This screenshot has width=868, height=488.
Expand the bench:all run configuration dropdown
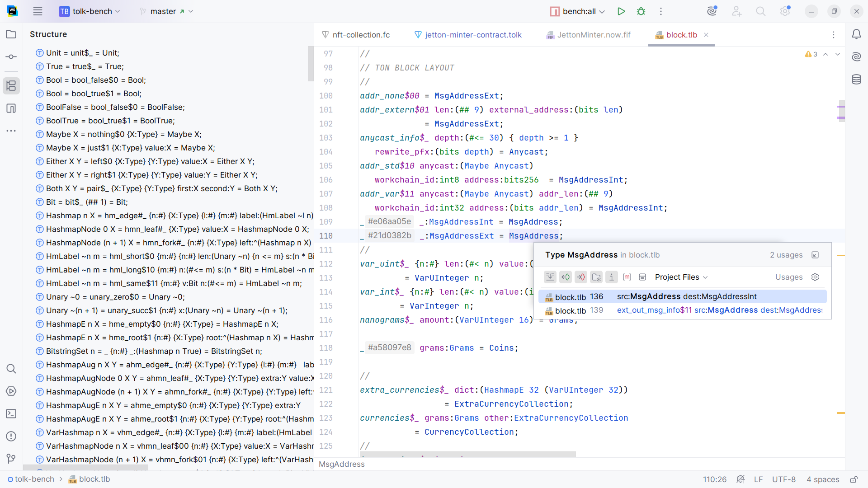(602, 12)
